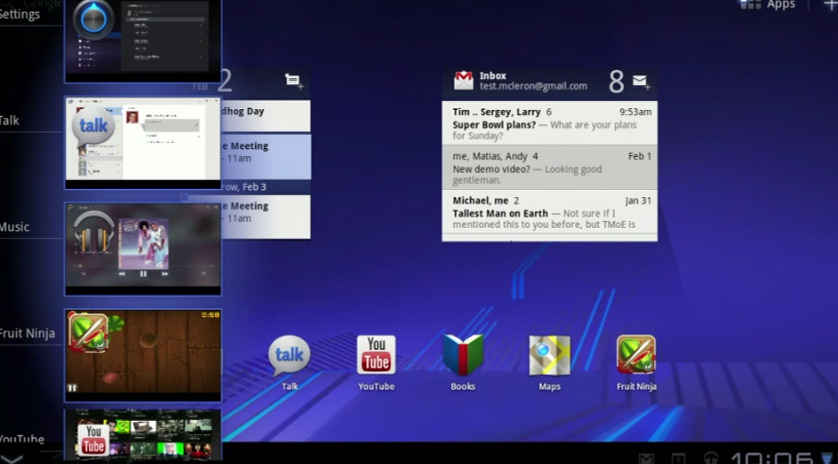
Task: Add new event in calendar widget
Action: tap(294, 81)
